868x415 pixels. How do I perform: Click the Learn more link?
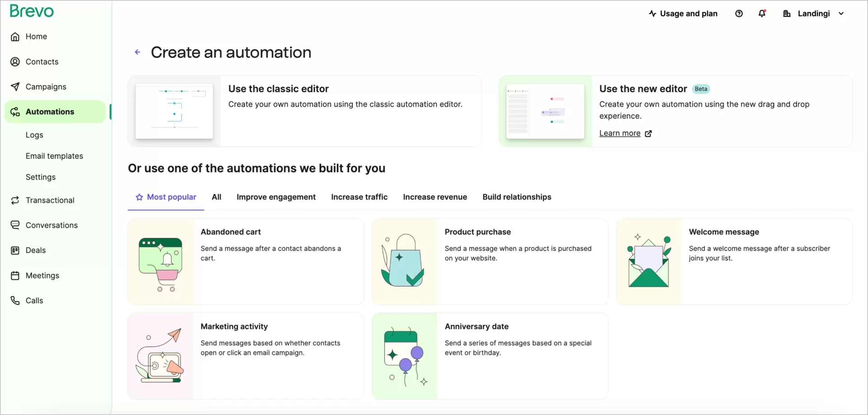[x=620, y=133]
